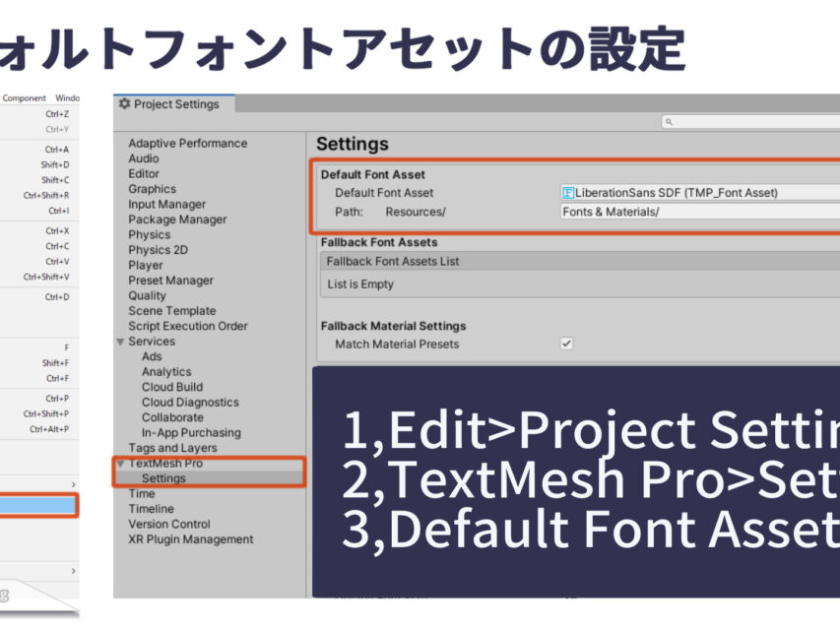Click the Fallback Font Assets List header
The image size is (840, 630).
[x=580, y=261]
